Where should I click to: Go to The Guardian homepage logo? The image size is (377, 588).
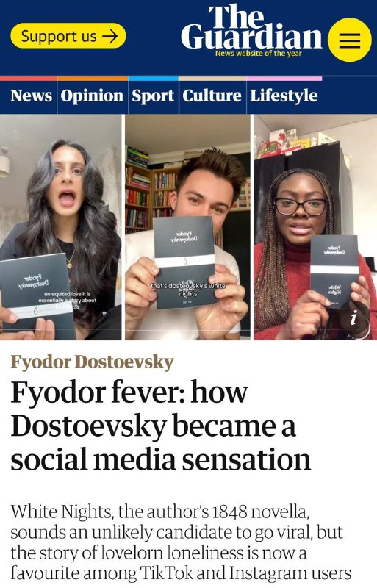click(x=251, y=27)
